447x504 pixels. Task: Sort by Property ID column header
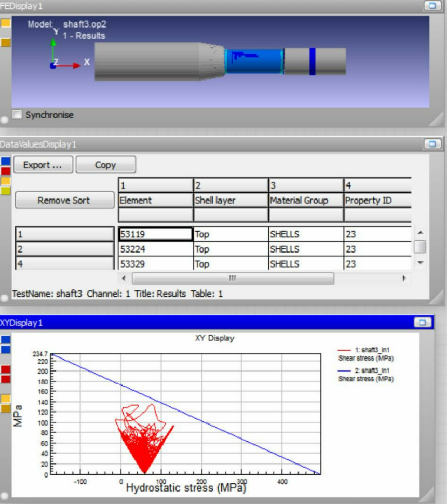(x=377, y=201)
